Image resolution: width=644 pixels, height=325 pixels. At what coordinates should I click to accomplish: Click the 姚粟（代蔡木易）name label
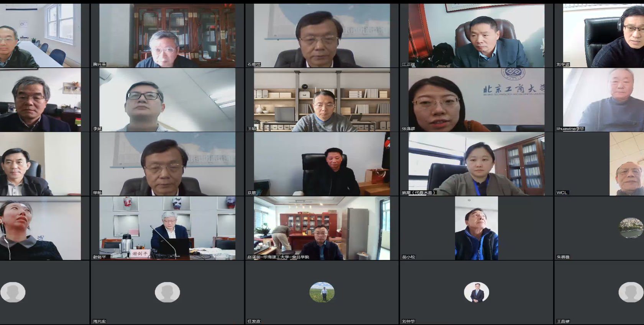click(419, 193)
